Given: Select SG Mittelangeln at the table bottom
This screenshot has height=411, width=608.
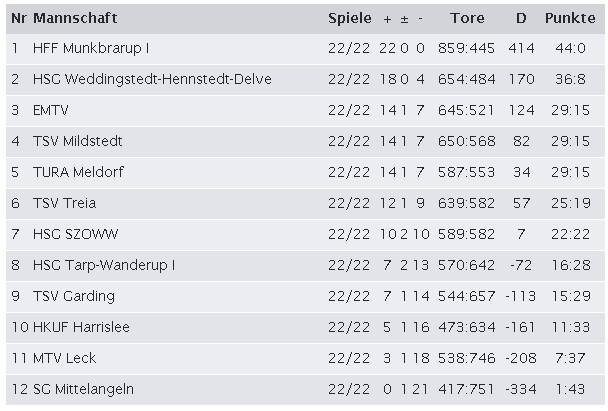Looking at the screenshot, I should click(83, 389).
